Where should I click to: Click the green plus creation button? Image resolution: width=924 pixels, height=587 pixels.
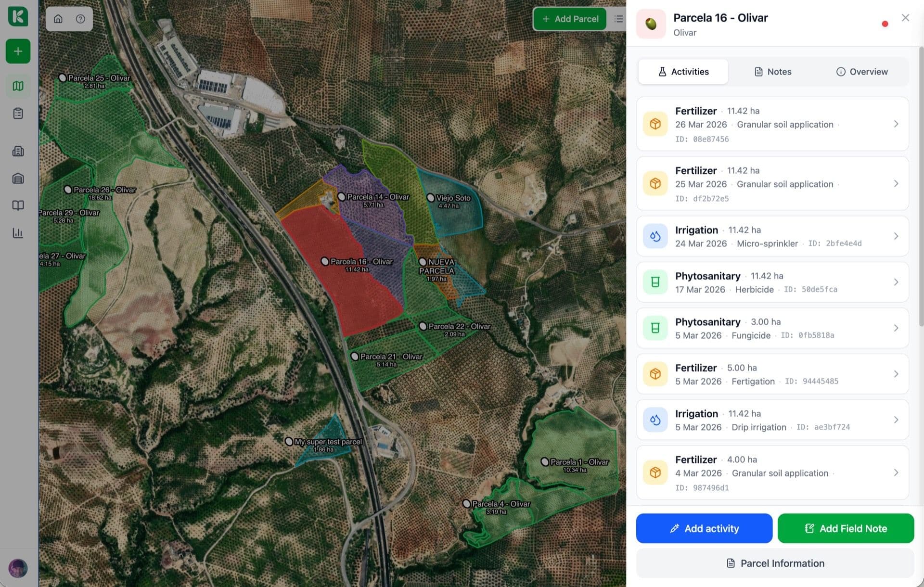point(18,51)
